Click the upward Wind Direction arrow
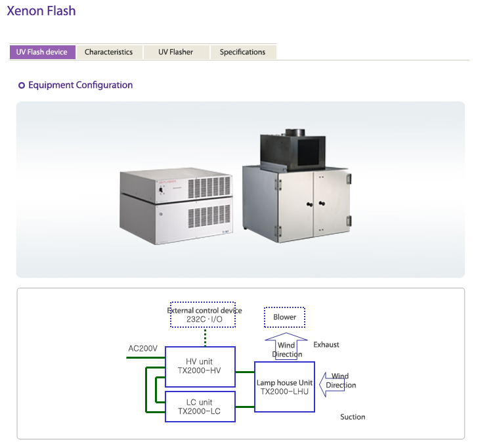 pos(286,346)
